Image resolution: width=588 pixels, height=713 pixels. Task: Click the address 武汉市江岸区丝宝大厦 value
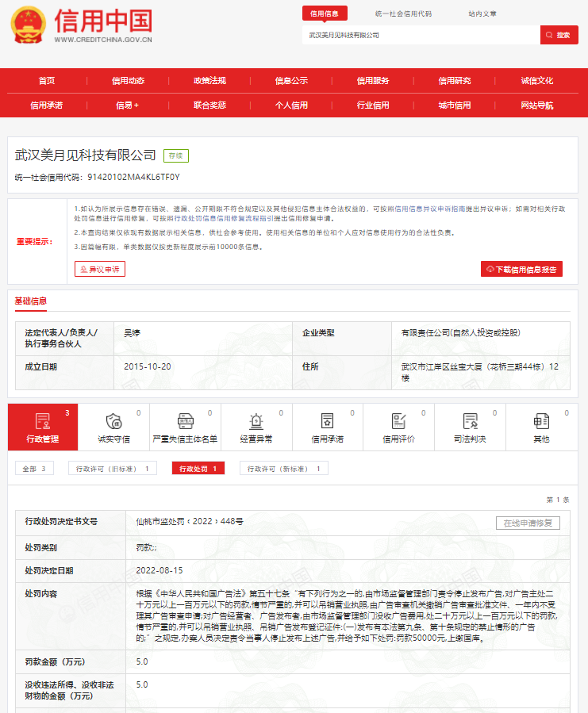coord(479,372)
